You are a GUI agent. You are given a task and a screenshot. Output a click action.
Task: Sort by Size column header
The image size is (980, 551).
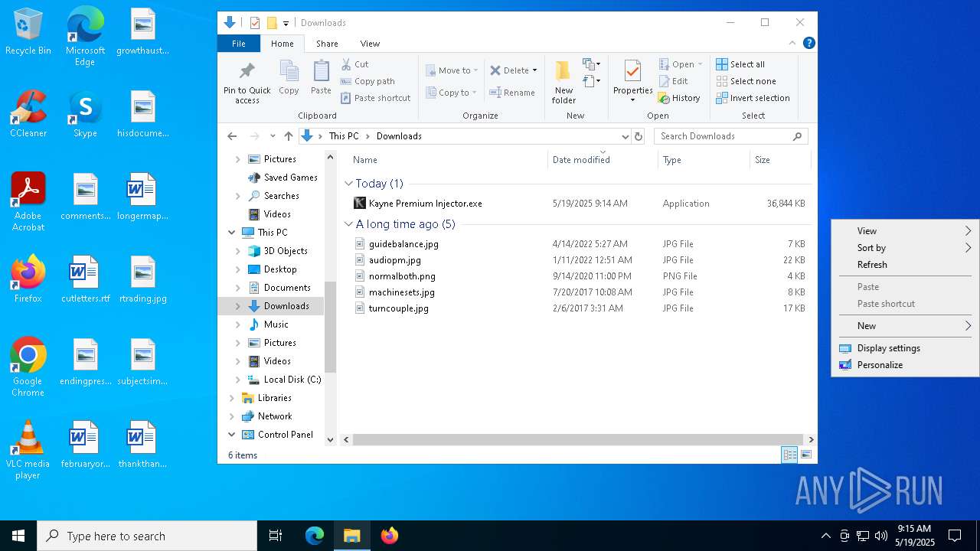779,160
